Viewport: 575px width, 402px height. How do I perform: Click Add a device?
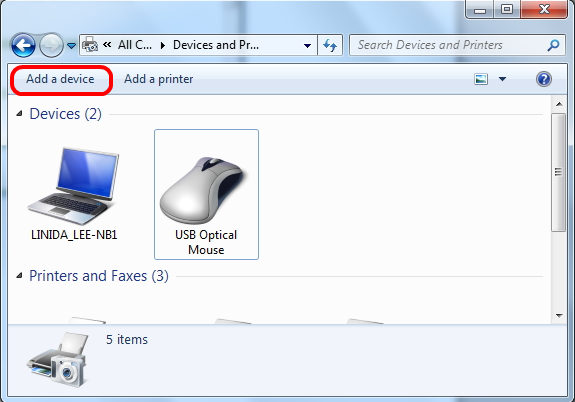[61, 79]
